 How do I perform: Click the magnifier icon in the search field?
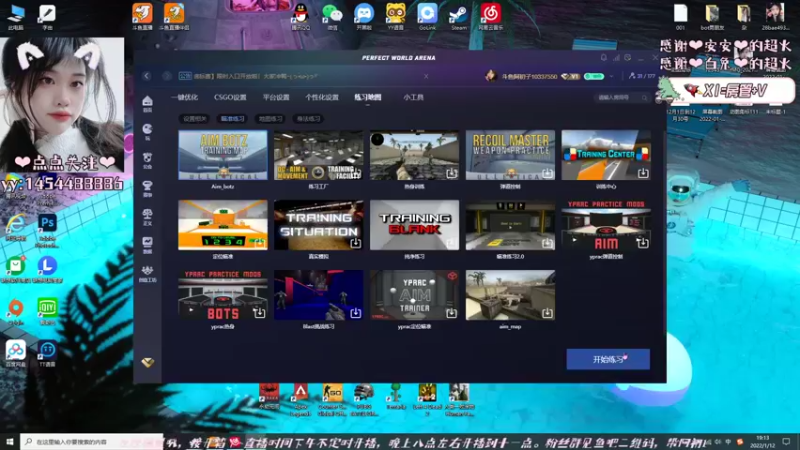(644, 97)
